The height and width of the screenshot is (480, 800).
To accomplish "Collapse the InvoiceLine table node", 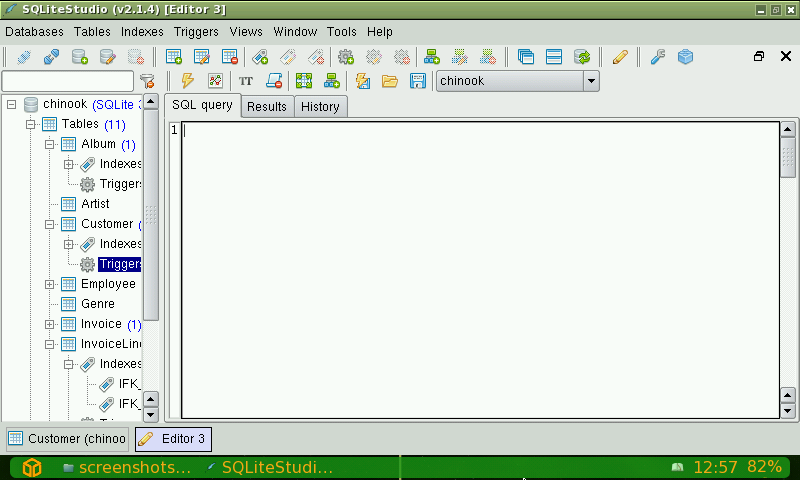I will point(49,344).
